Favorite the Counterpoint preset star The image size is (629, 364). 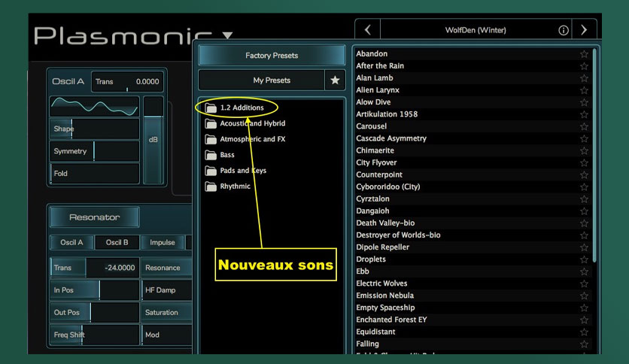click(x=584, y=174)
